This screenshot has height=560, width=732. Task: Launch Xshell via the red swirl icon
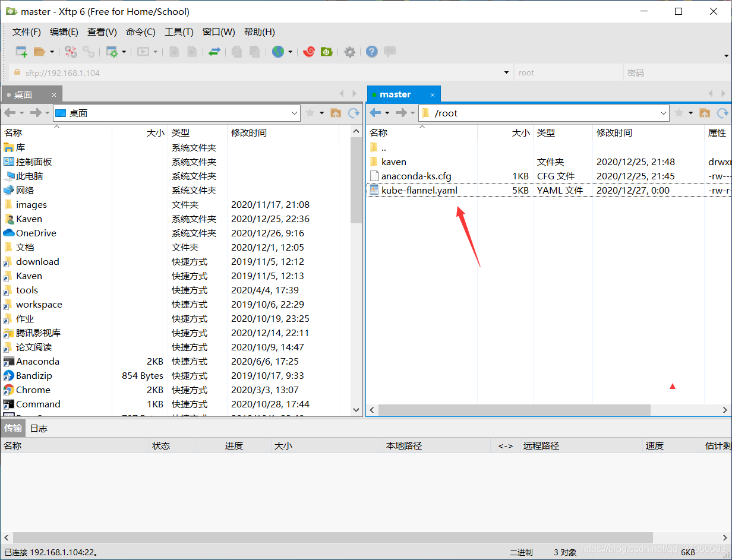(x=308, y=52)
